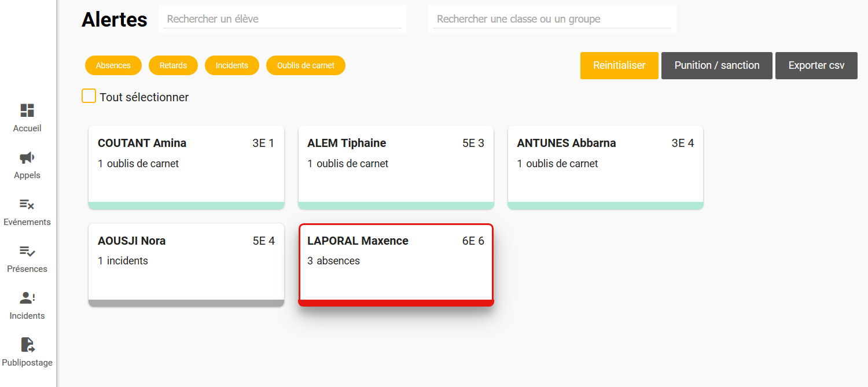This screenshot has height=387, width=868.
Task: Click the "6E 6" class label
Action: [473, 241]
